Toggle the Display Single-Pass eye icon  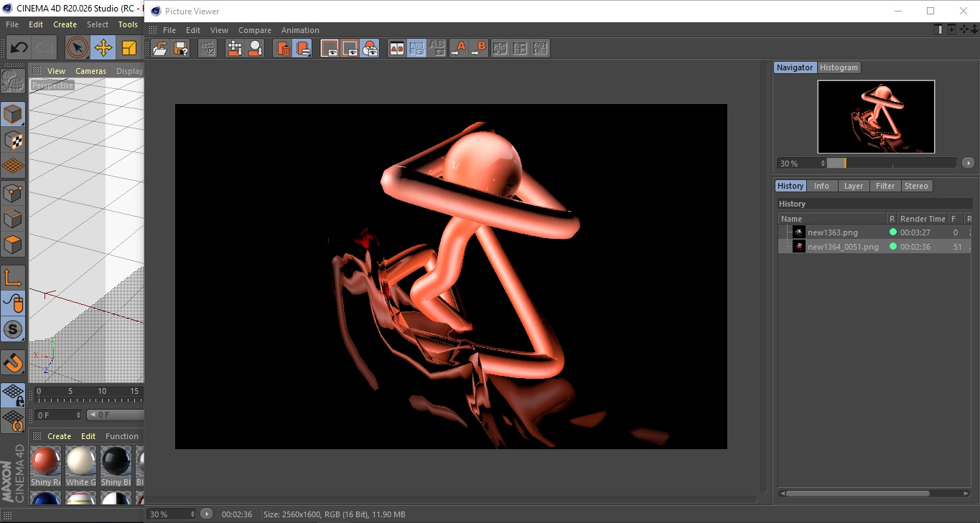350,48
